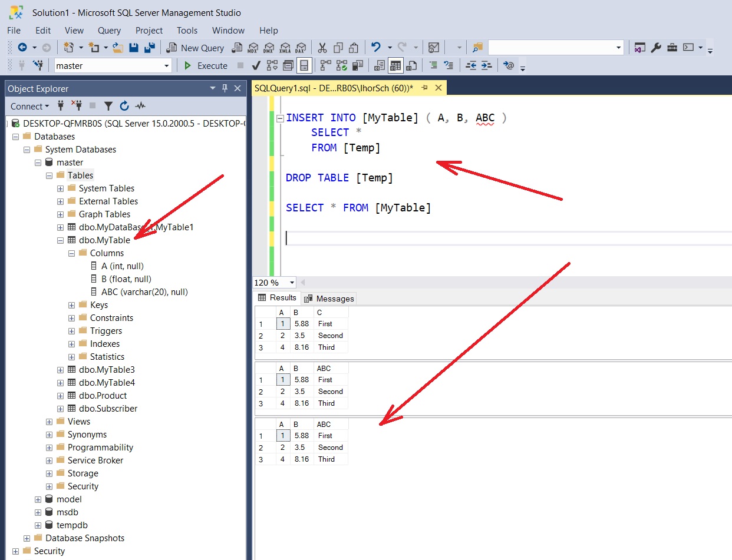The image size is (732, 560).
Task: Collapse the dbo.MyTable tree node
Action: coord(60,240)
